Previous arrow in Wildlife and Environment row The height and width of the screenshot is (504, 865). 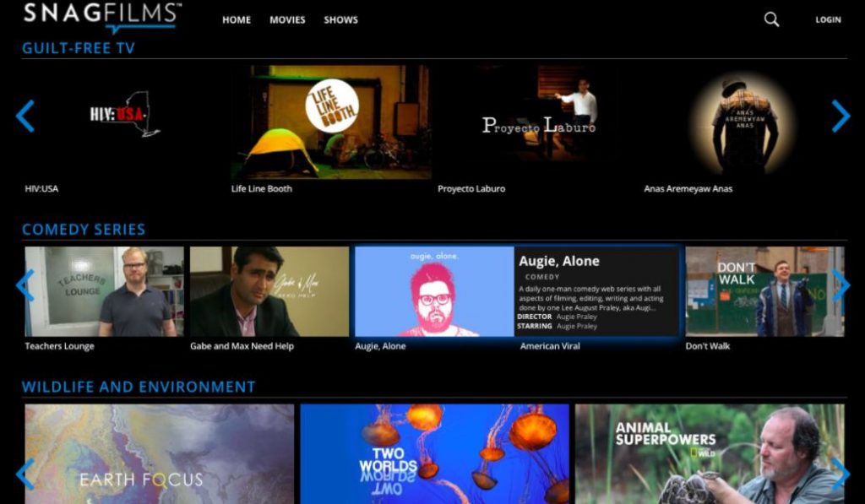click(24, 474)
